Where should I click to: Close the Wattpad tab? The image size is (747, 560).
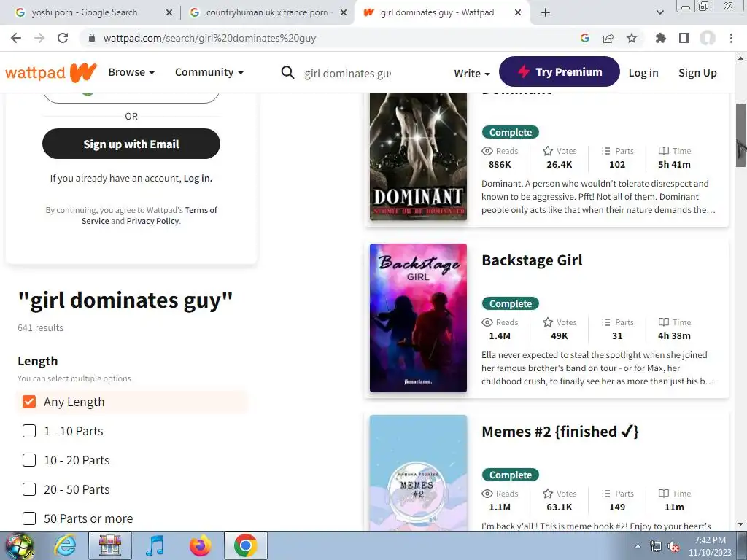coord(518,12)
